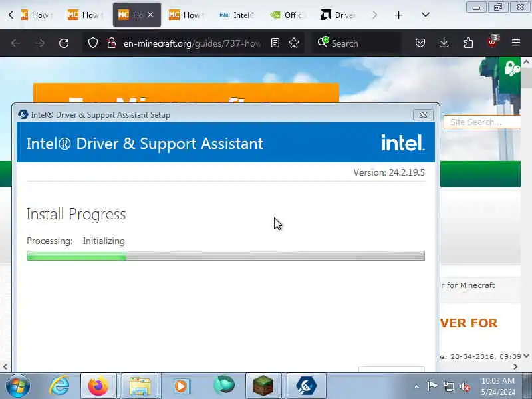Image resolution: width=532 pixels, height=399 pixels.
Task: Click the insecure connection padlock icon
Action: tap(112, 43)
